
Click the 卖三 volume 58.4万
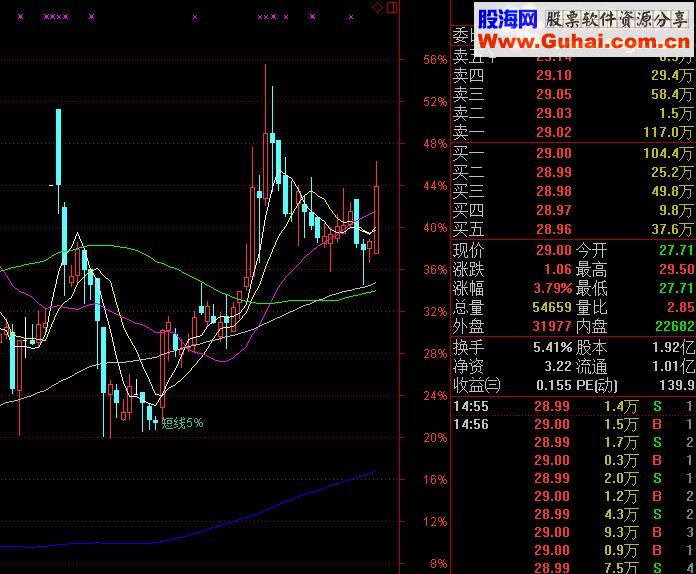[672, 95]
